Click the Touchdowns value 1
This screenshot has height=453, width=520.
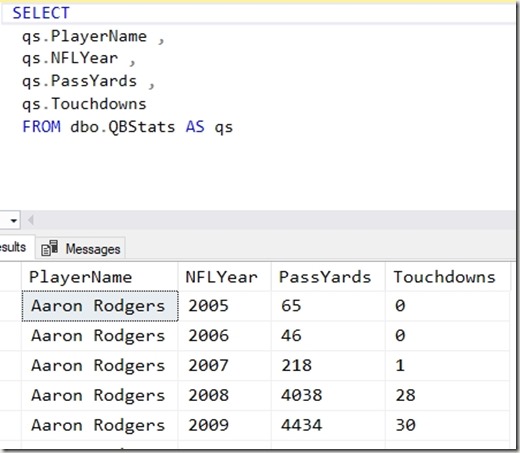click(x=448, y=366)
